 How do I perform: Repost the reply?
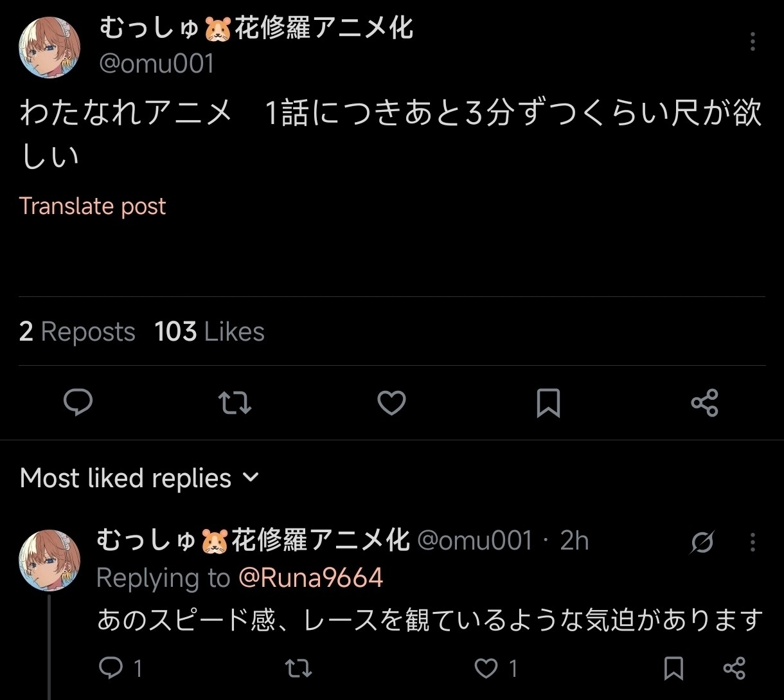pos(298,669)
